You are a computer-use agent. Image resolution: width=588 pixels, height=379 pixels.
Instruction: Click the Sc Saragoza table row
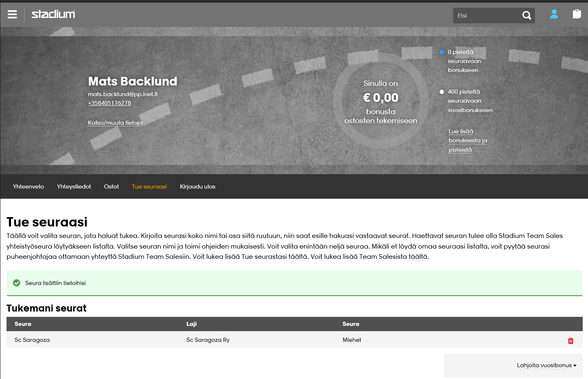pos(245,340)
